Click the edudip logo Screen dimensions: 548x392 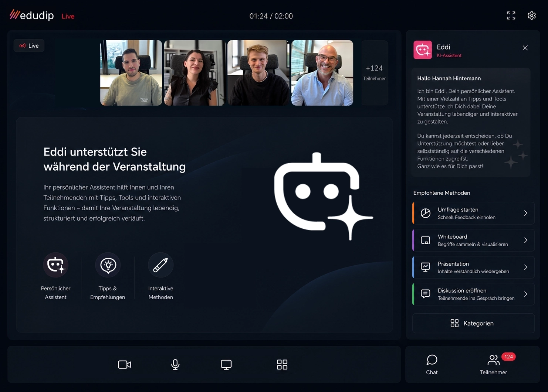(x=32, y=15)
